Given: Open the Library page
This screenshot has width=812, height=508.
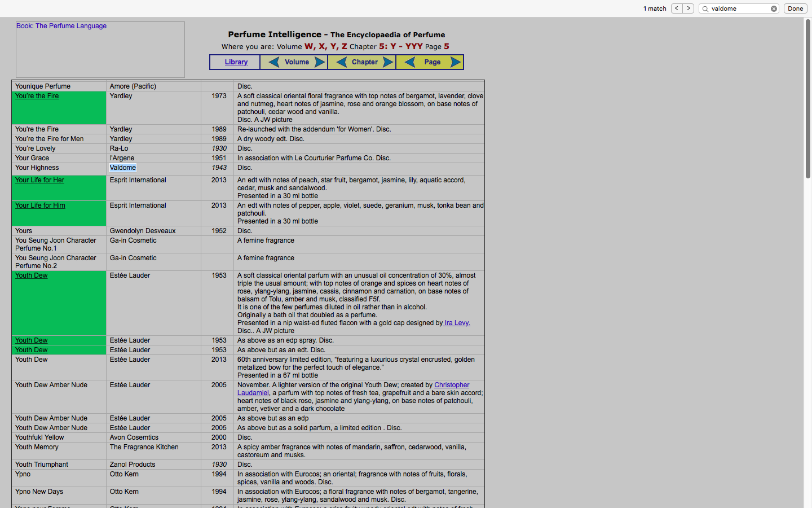Looking at the screenshot, I should (235, 62).
